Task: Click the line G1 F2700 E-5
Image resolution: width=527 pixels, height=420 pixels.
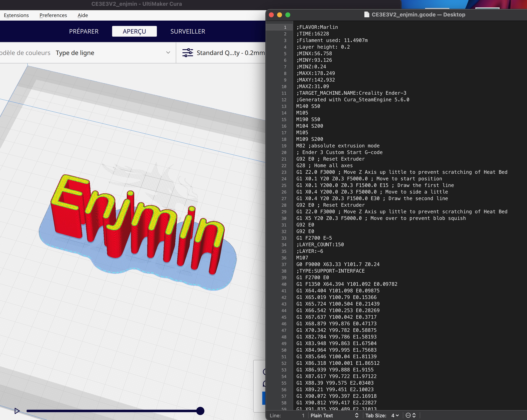Action: point(314,238)
